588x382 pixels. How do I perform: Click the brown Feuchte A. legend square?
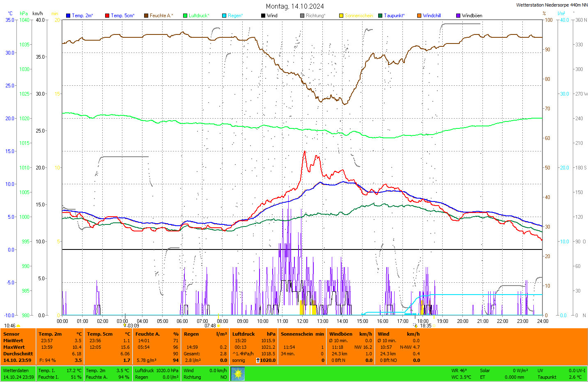coord(146,16)
